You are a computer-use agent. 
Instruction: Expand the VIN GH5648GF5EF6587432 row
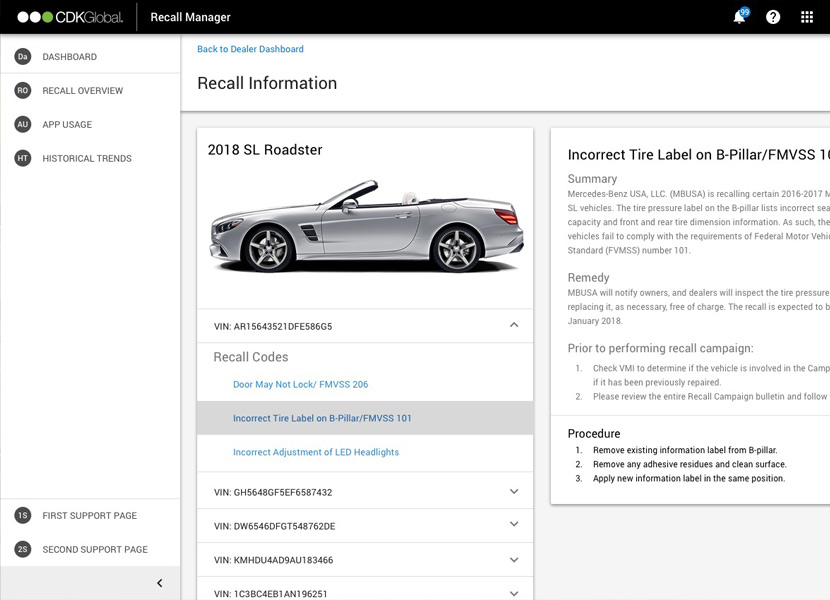365,492
